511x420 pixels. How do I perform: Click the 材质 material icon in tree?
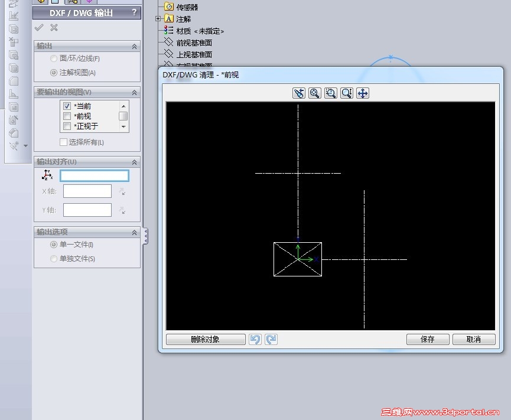click(168, 30)
